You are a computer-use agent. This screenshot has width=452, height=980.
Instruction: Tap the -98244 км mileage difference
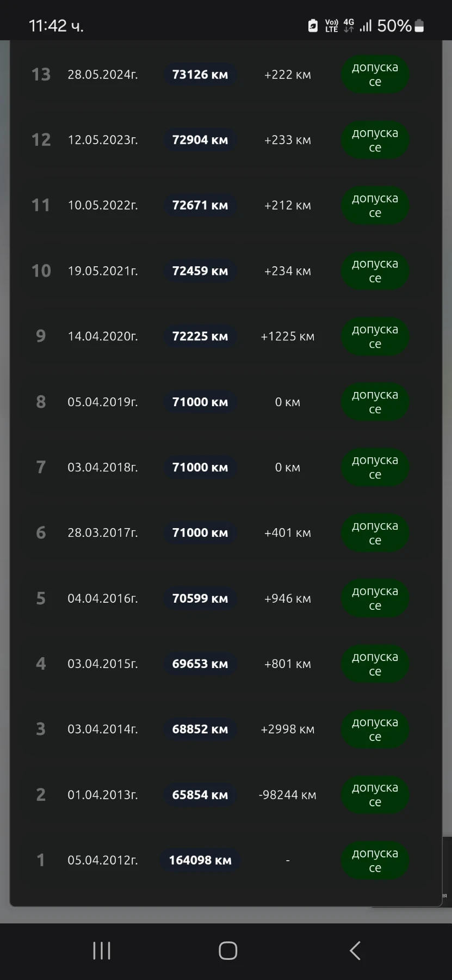287,795
